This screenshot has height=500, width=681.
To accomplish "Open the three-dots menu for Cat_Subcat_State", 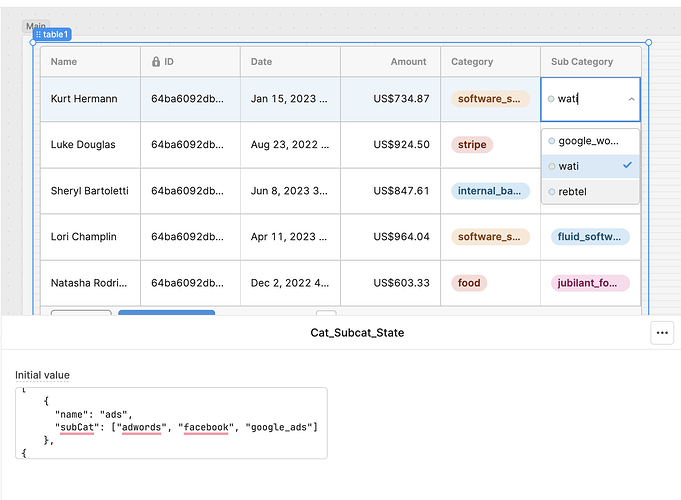I will coord(662,333).
